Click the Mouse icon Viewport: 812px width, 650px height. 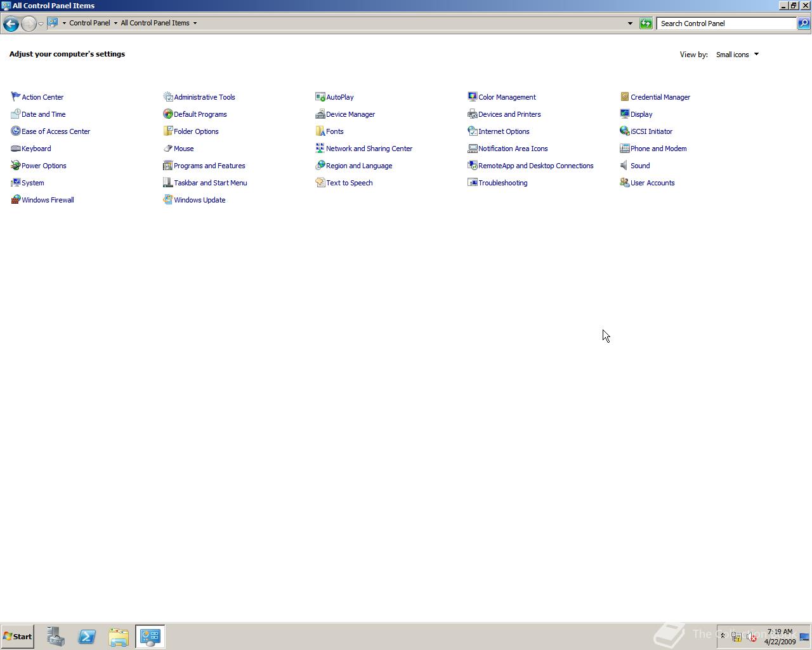point(168,149)
